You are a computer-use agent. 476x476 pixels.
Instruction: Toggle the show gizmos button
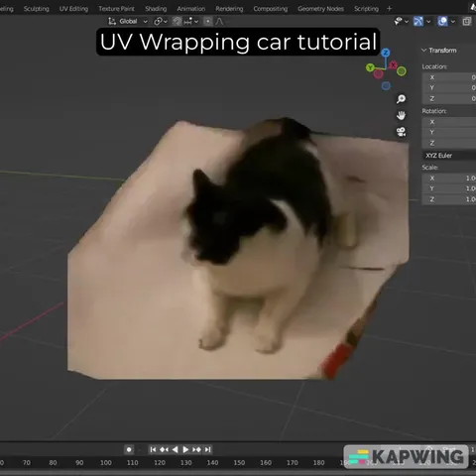click(x=418, y=22)
